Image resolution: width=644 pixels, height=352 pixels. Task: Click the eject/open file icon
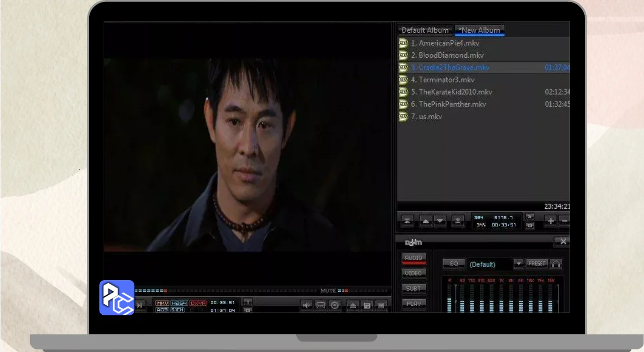(353, 305)
